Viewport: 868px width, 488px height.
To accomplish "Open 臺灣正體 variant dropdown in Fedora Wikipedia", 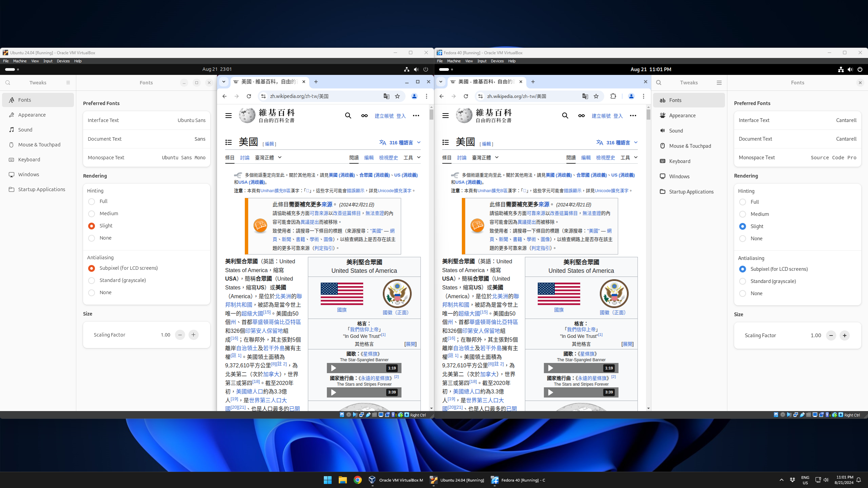I will click(x=485, y=158).
